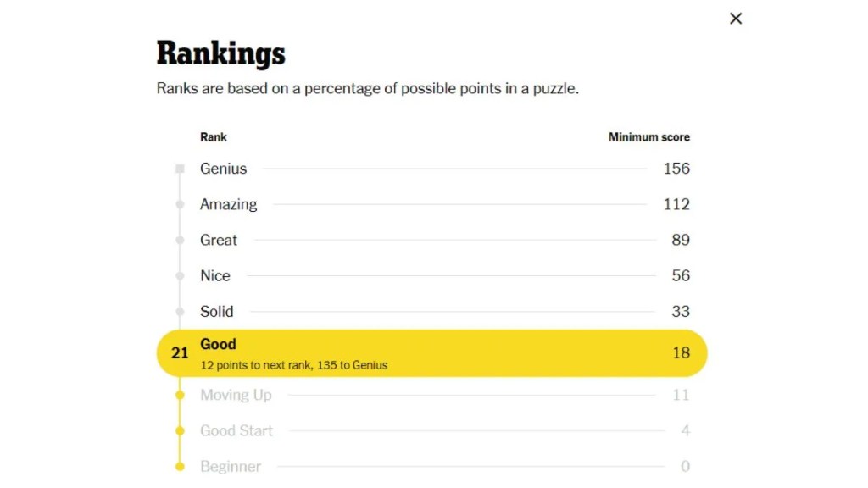Click the dot marker beside Solid
Screen dimensions: 868x488
[x=180, y=311]
